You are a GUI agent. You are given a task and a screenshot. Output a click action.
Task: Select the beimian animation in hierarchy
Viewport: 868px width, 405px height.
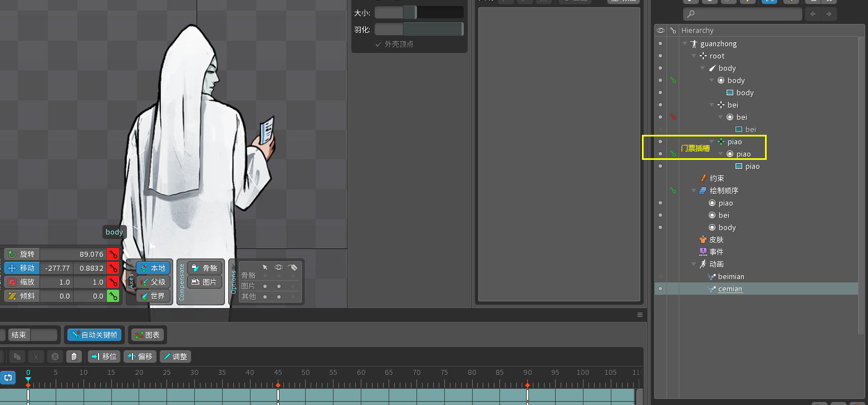[x=730, y=276]
